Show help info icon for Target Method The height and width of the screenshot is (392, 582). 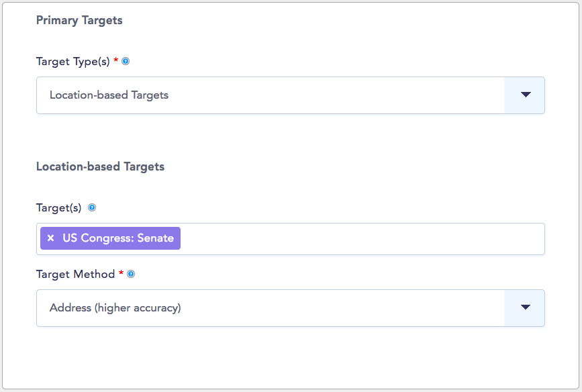131,274
